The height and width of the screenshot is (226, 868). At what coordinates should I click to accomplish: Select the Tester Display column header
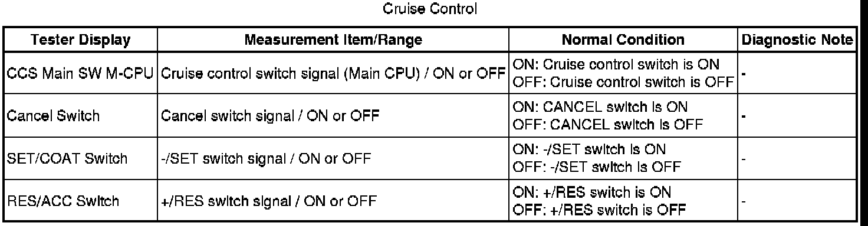coord(80,41)
